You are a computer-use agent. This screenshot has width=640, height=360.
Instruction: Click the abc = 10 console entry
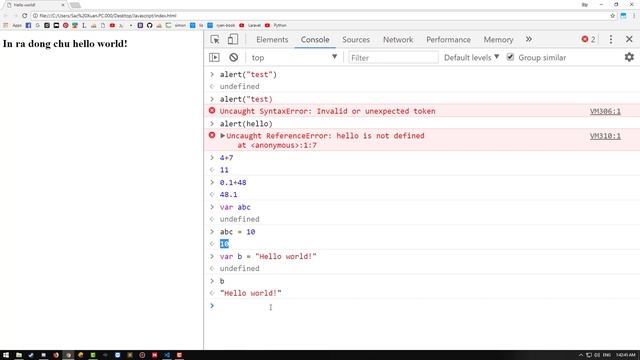[x=238, y=232]
